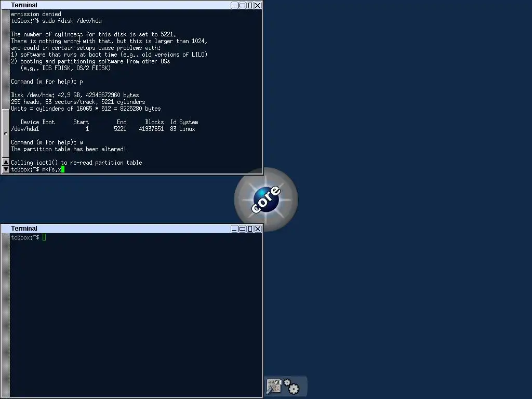The height and width of the screenshot is (399, 532).
Task: Close the top Terminal window
Action: (258, 5)
